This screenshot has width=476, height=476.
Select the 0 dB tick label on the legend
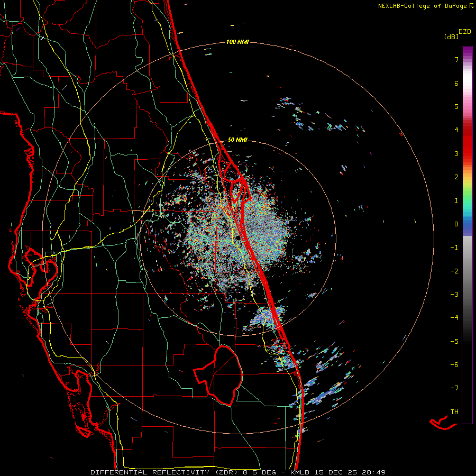456,224
